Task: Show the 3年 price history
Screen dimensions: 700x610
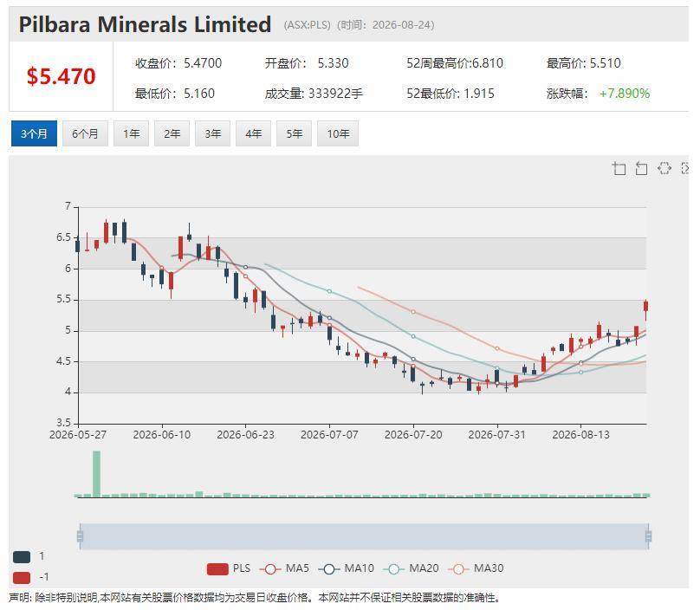Action: 212,133
